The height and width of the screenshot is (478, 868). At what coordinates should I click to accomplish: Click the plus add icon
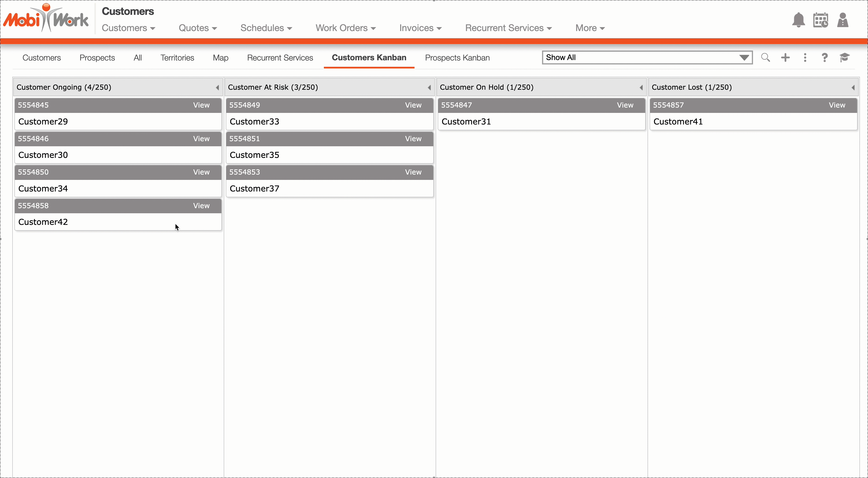click(x=785, y=57)
